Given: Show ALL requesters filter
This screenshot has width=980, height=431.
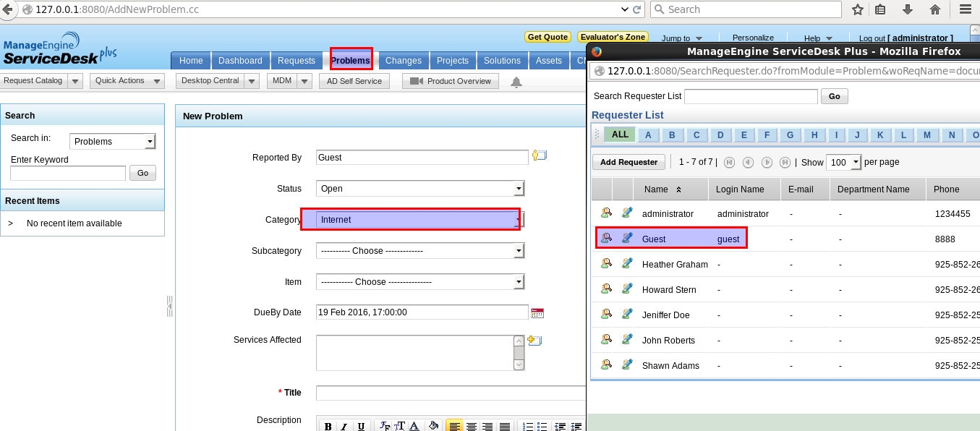Looking at the screenshot, I should click(x=620, y=135).
